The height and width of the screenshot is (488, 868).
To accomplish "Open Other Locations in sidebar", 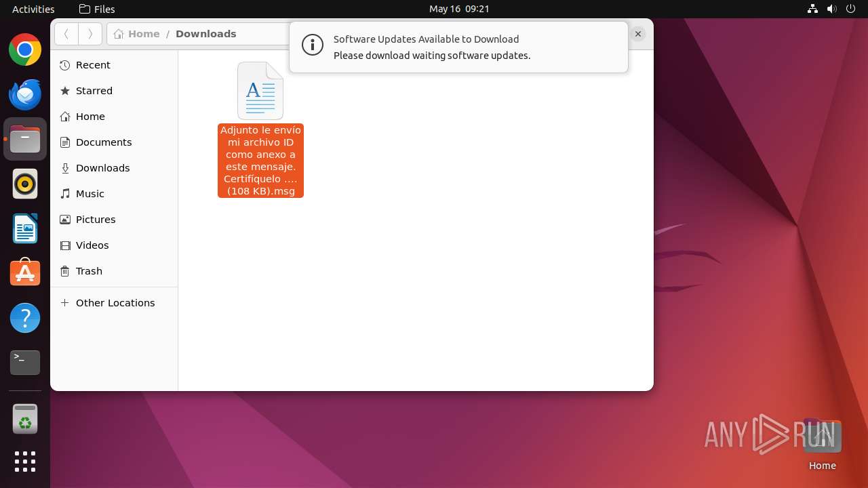I will pos(114,303).
